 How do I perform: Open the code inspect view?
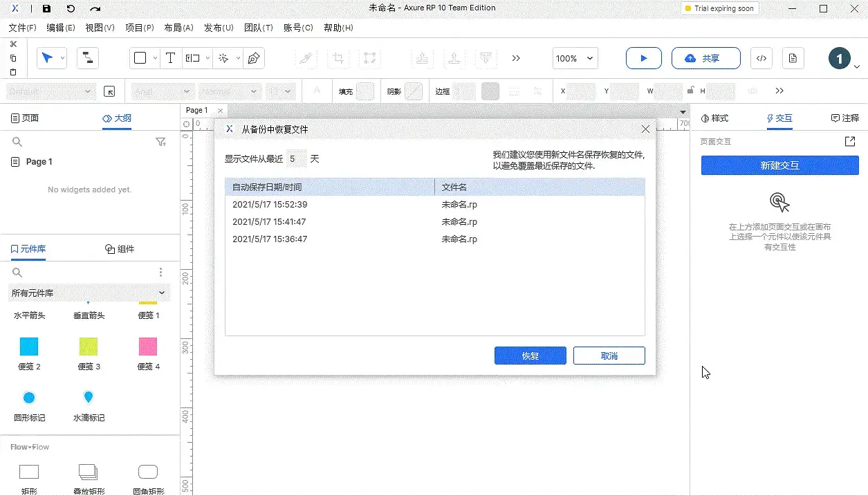tap(761, 58)
